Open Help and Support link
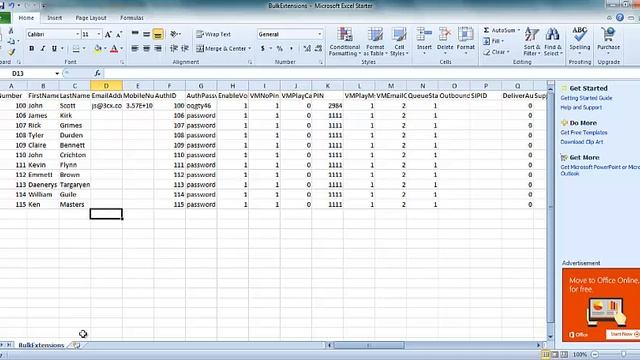The height and width of the screenshot is (360, 640). tap(581, 107)
